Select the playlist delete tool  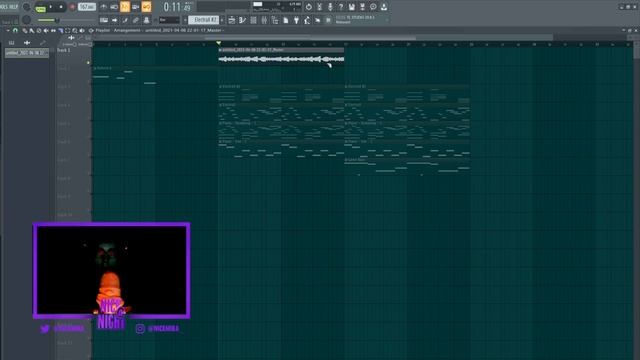(x=39, y=31)
